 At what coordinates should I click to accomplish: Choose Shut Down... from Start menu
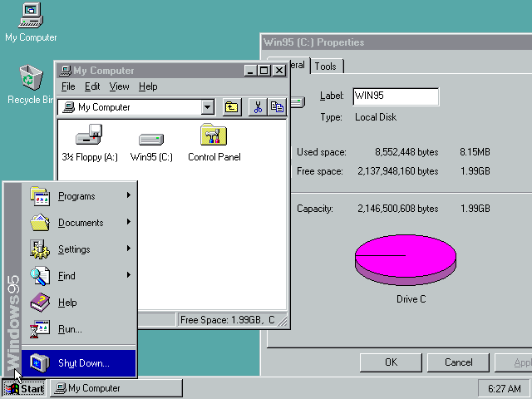point(78,363)
